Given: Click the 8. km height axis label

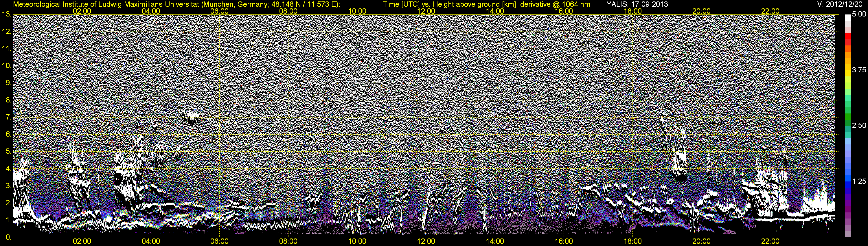Looking at the screenshot, I should (x=8, y=100).
